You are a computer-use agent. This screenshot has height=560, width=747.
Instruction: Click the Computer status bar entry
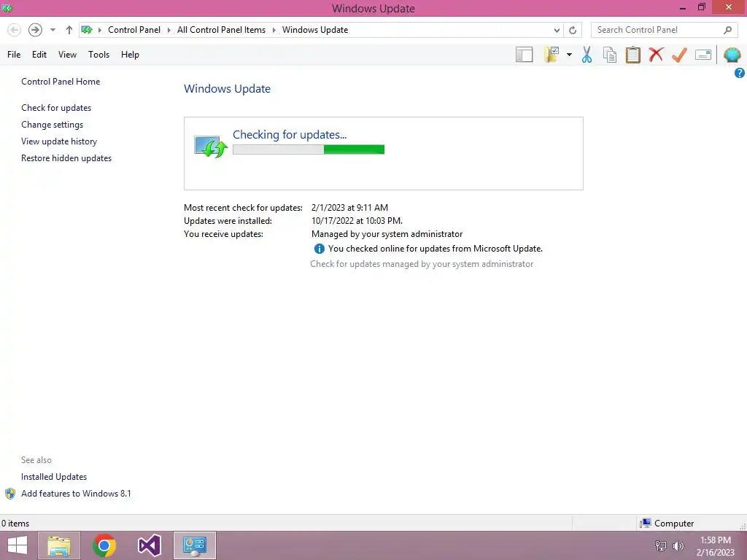(667, 524)
